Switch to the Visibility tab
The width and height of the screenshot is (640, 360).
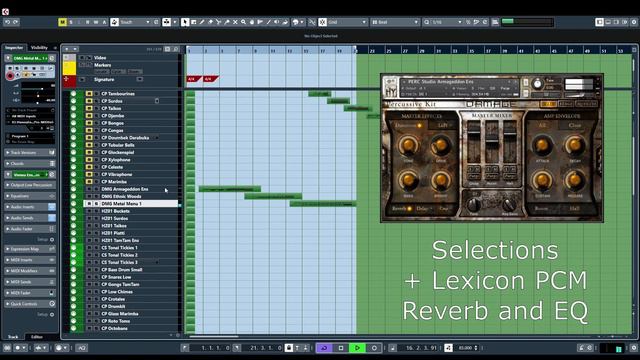pyautogui.click(x=39, y=48)
